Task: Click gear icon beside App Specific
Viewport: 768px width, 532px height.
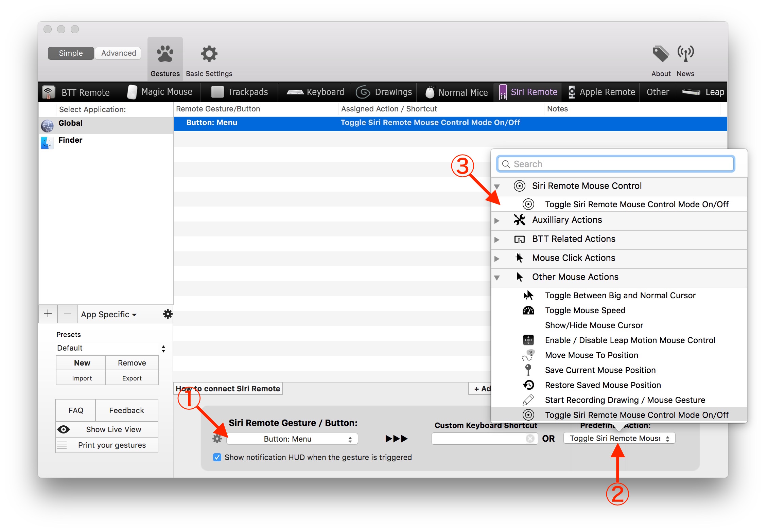Action: (x=168, y=314)
